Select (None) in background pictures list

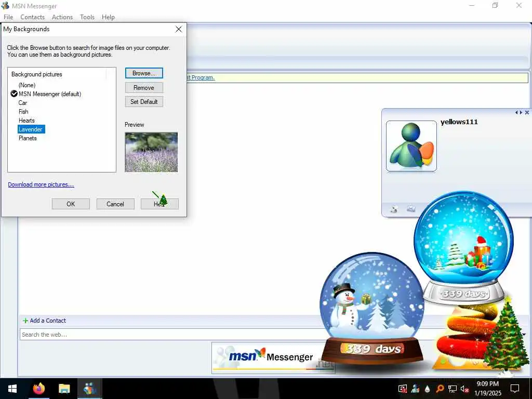(27, 85)
